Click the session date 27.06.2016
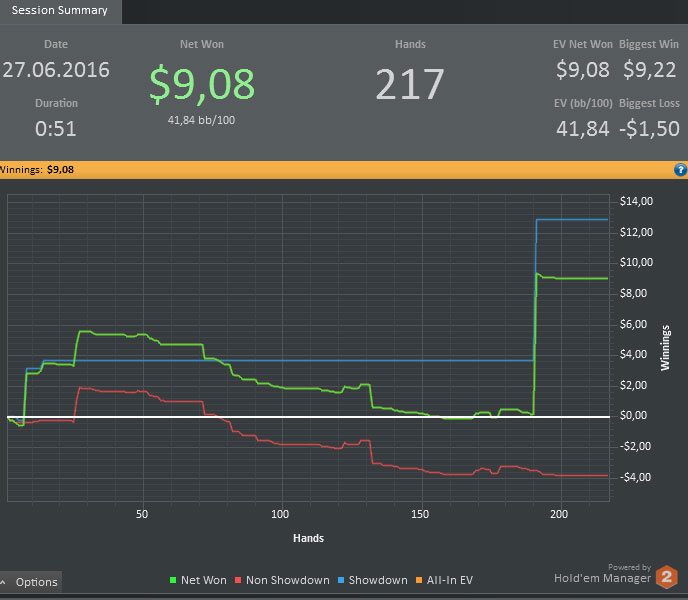This screenshot has width=688, height=600. (56, 70)
